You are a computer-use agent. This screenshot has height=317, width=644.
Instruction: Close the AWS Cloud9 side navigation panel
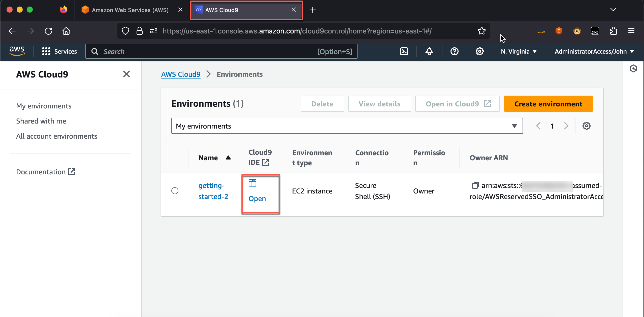[126, 74]
